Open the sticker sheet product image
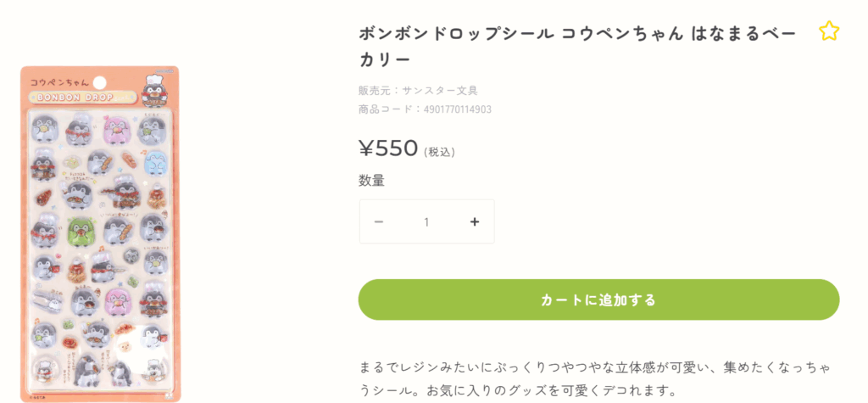The image size is (868, 403). pyautogui.click(x=100, y=233)
